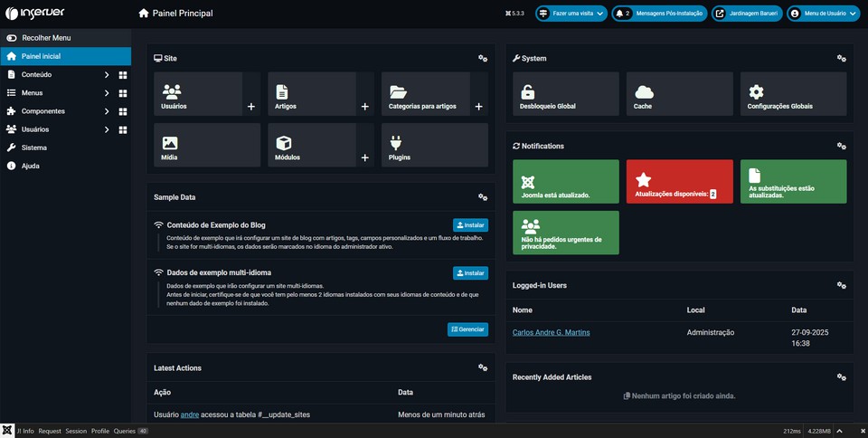Click the Desbloqueio Global lock tile
The height and width of the screenshot is (438, 868).
(565, 95)
